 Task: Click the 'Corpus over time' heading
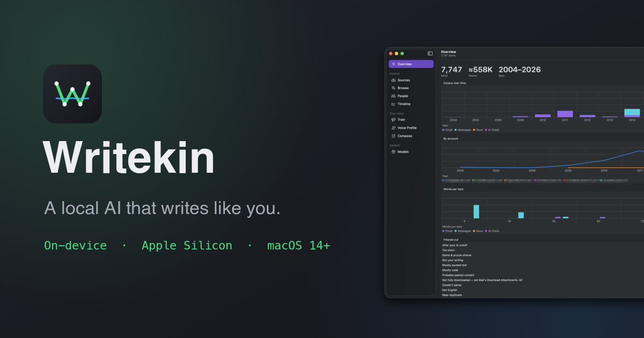point(455,83)
